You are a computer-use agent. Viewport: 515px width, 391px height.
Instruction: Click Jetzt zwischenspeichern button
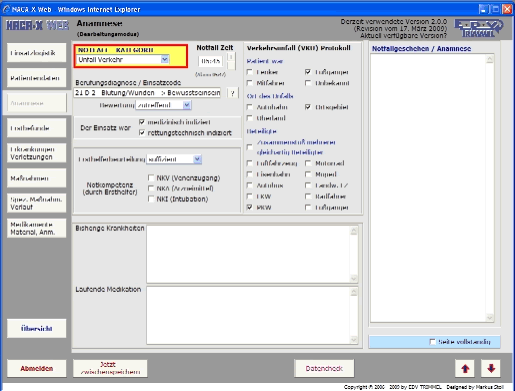click(x=110, y=368)
